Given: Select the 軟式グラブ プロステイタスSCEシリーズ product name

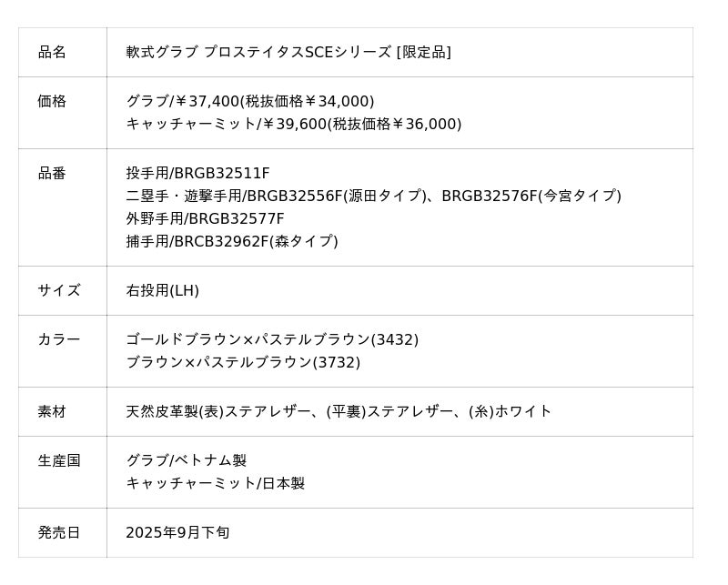Looking at the screenshot, I should (x=288, y=52).
